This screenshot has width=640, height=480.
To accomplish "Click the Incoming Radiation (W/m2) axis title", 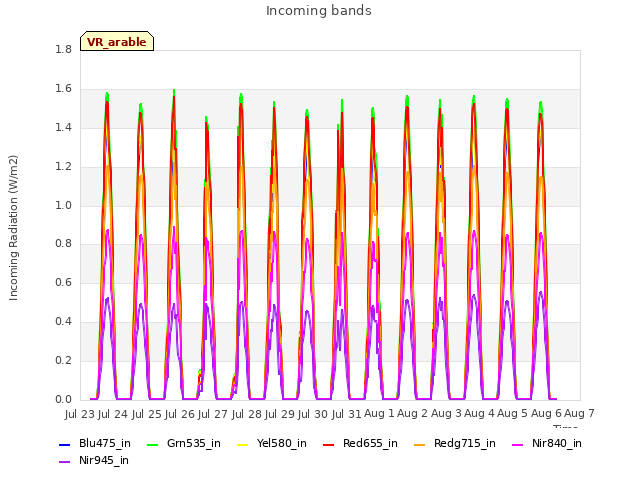I will 13,228.
